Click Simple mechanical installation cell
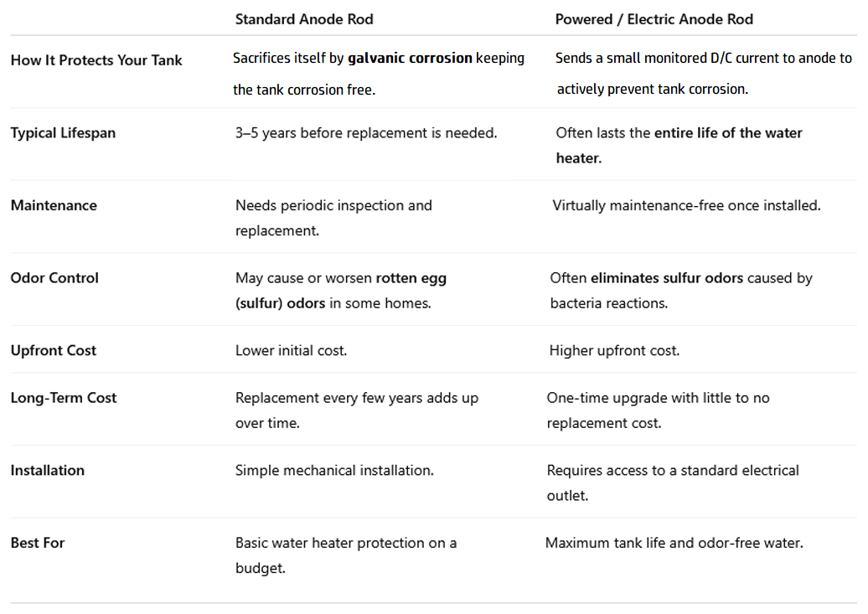The height and width of the screenshot is (614, 868). pyautogui.click(x=334, y=470)
